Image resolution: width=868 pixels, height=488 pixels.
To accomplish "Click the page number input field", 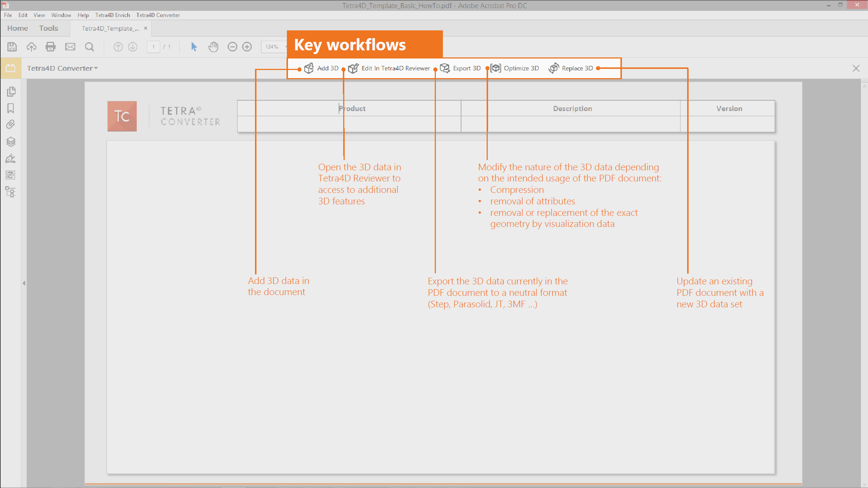I will [153, 47].
